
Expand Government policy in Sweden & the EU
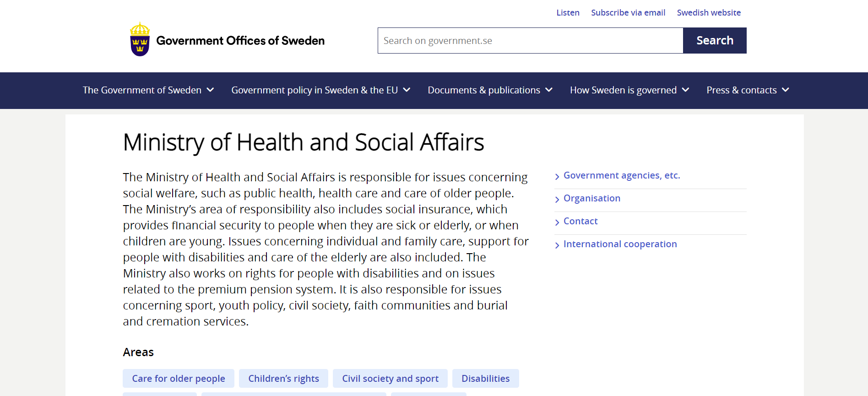pos(407,90)
